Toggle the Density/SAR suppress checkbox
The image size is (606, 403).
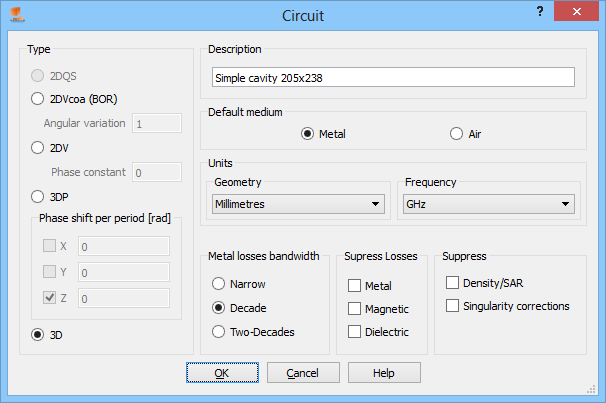pos(453,284)
